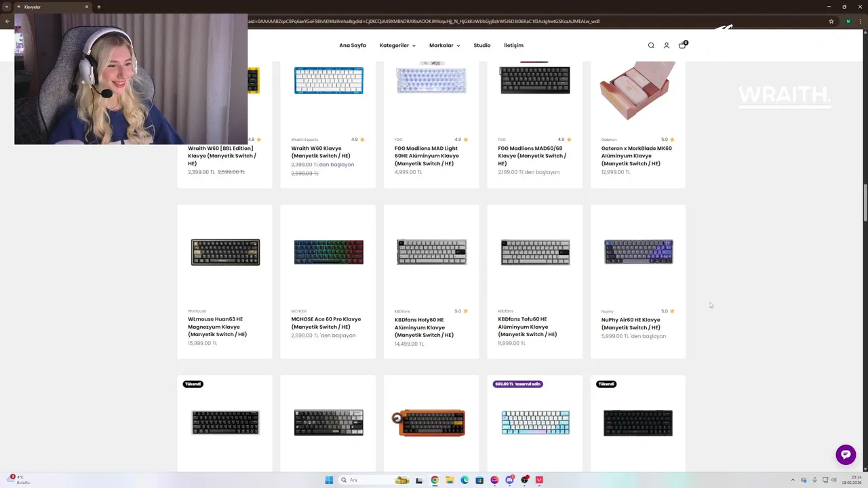The width and height of the screenshot is (868, 488).
Task: Open the Chrome profile avatar
Action: pyautogui.click(x=848, y=21)
